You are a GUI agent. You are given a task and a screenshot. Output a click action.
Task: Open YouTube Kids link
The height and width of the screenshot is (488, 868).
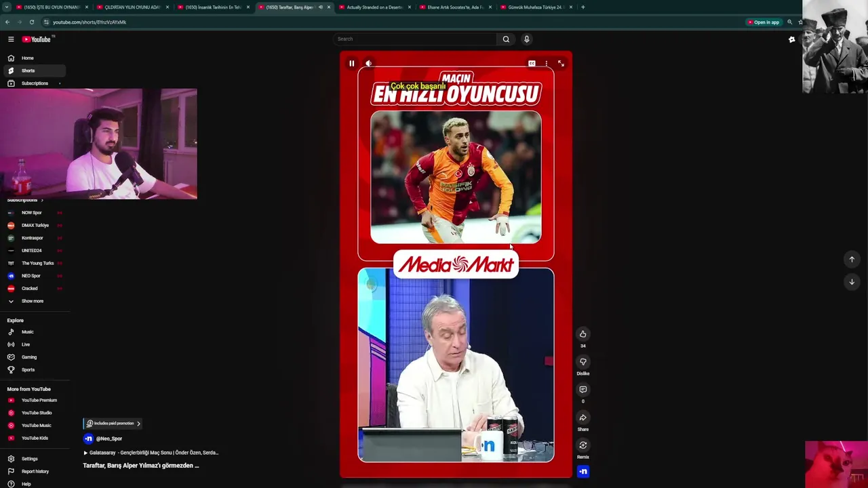tap(33, 439)
